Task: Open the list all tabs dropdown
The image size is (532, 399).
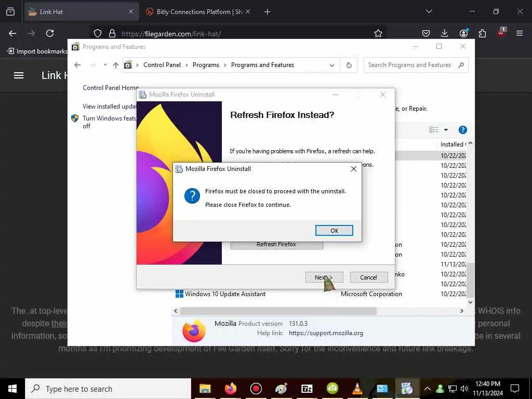Action: (x=429, y=11)
